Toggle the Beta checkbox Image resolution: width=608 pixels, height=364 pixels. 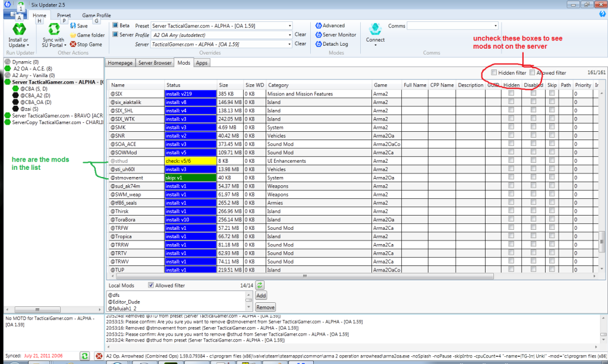(115, 25)
